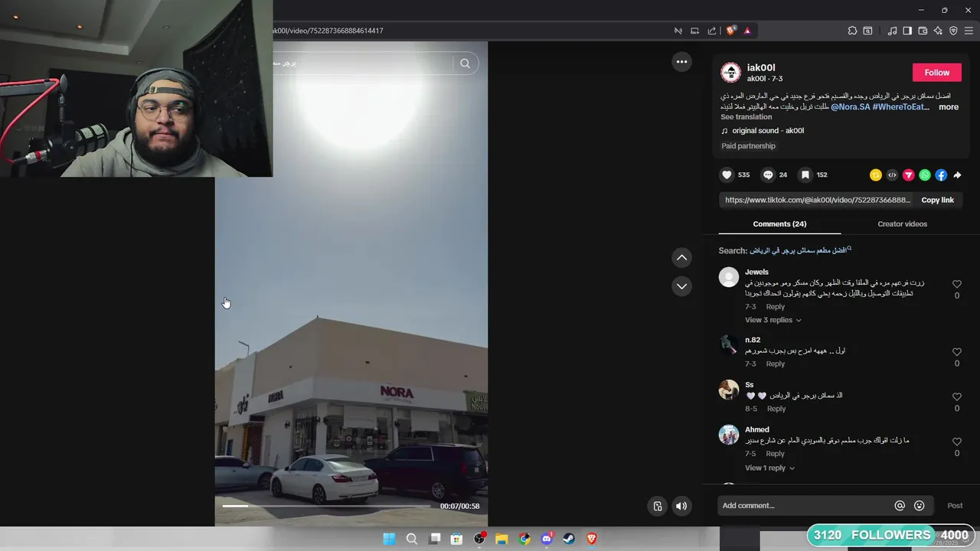Like the video via the heart icon next to 535
Viewport: 980px width, 551px height.
(x=727, y=175)
